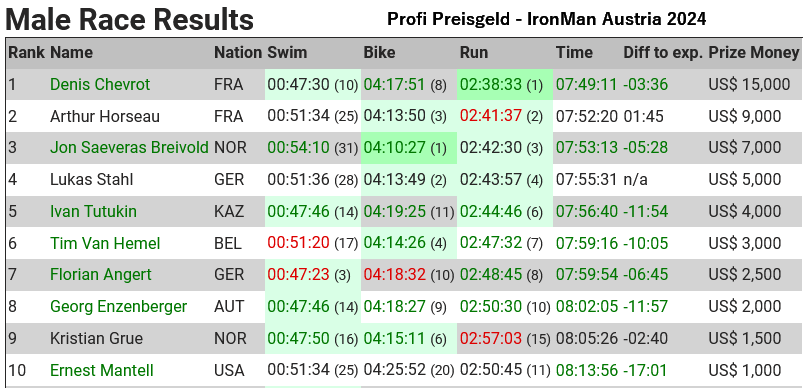Click the Male Race Results heading

pyautogui.click(x=129, y=20)
